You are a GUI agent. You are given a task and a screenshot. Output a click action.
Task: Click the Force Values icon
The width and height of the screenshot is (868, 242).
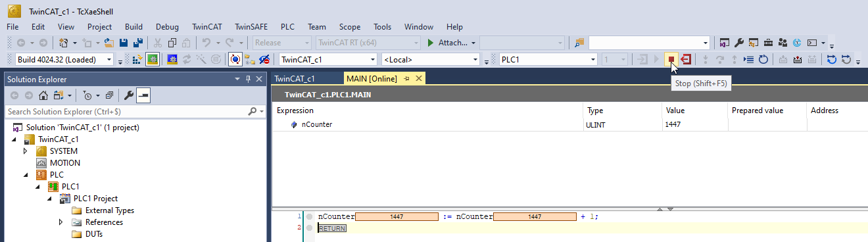click(797, 59)
